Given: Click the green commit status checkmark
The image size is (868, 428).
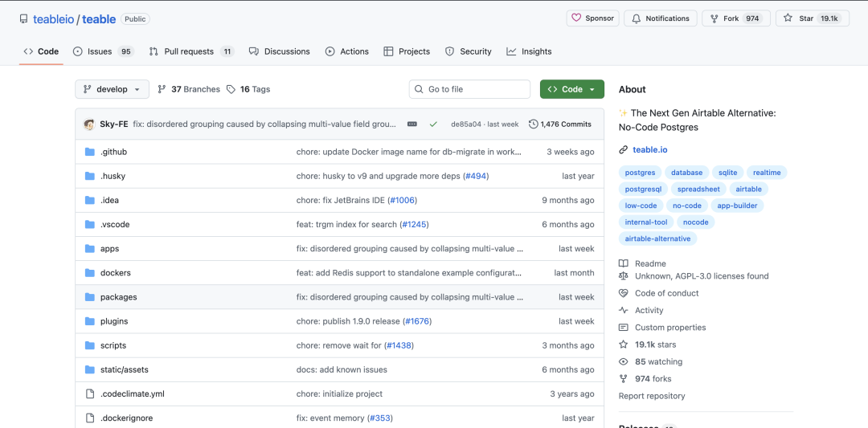Looking at the screenshot, I should click(433, 124).
